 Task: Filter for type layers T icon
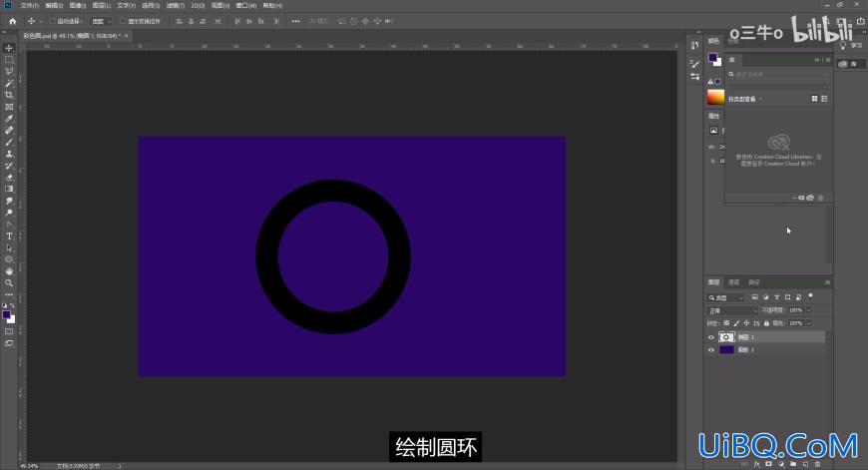(x=776, y=297)
